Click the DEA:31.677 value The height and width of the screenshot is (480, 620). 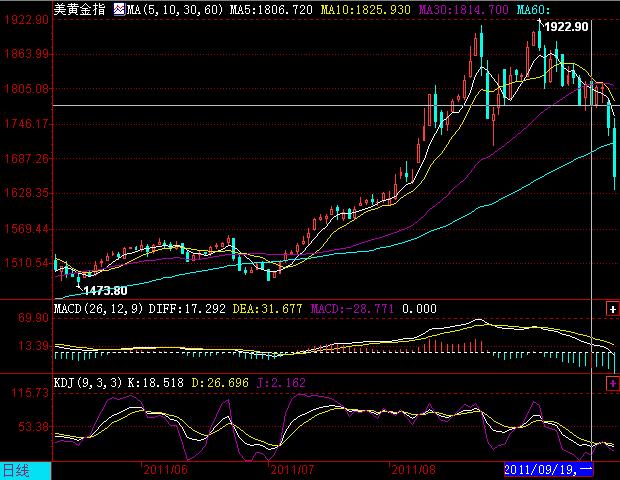pyautogui.click(x=267, y=308)
